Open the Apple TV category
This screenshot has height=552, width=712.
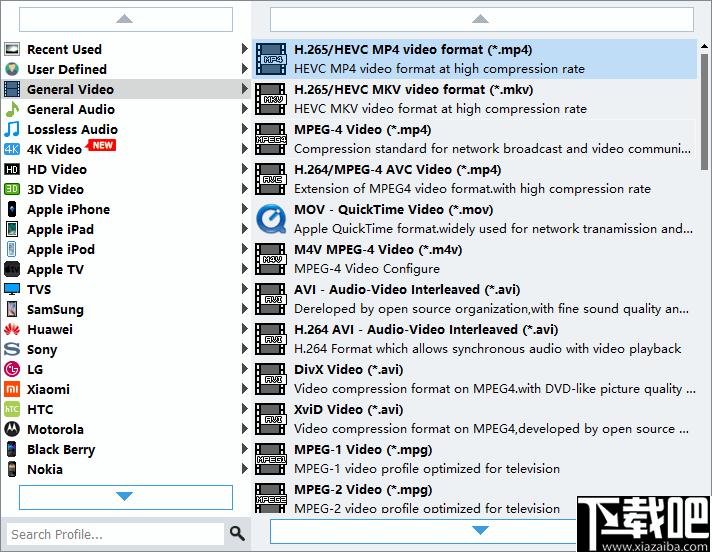point(126,269)
